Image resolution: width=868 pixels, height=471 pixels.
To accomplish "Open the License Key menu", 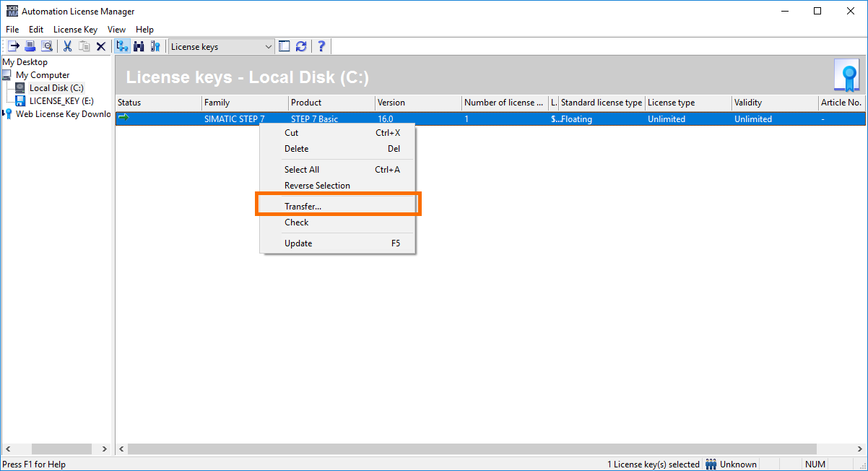I will click(75, 30).
